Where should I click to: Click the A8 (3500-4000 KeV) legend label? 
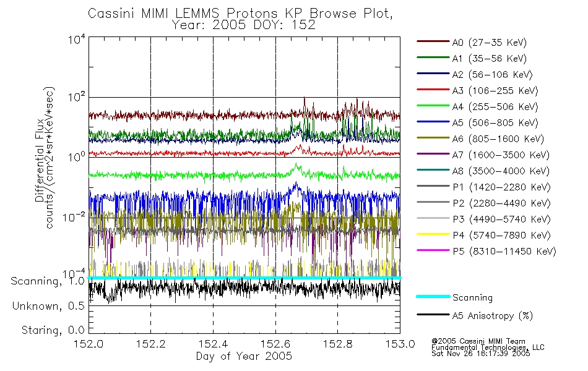coord(501,171)
